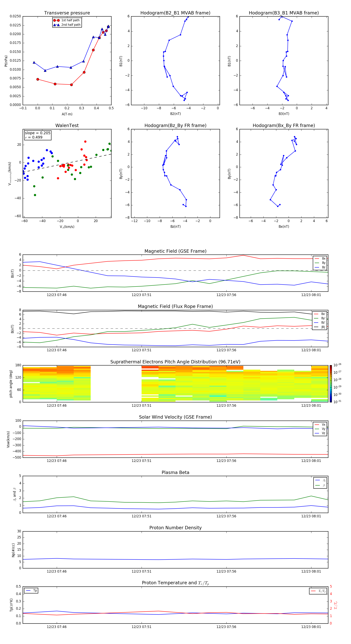Click 'Solar Wind Velocity (GSE Frame)' title

175,417
